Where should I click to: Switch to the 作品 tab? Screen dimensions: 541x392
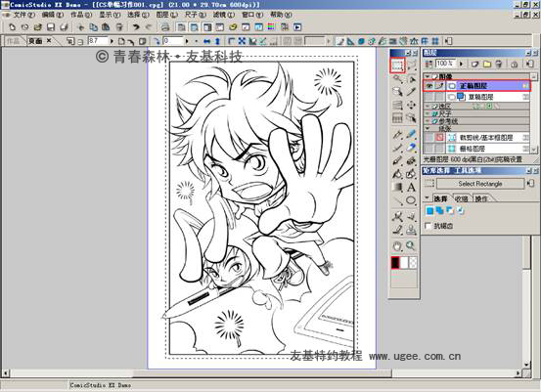[x=13, y=41]
